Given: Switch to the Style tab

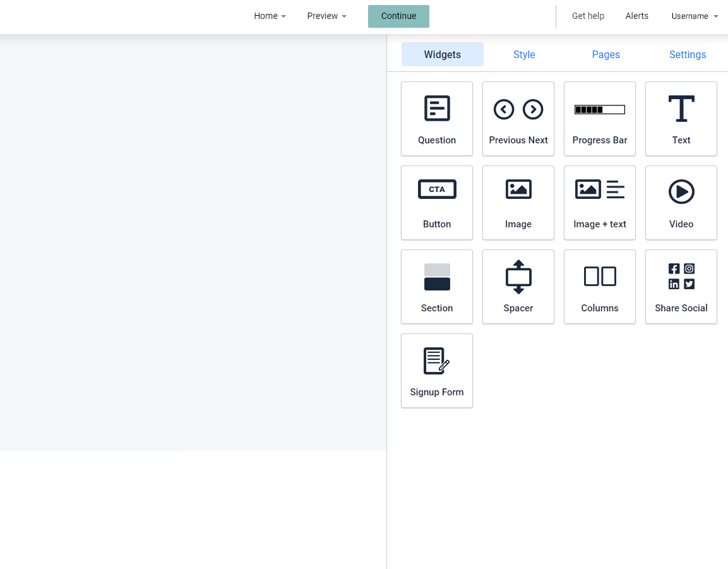Looking at the screenshot, I should (x=524, y=54).
